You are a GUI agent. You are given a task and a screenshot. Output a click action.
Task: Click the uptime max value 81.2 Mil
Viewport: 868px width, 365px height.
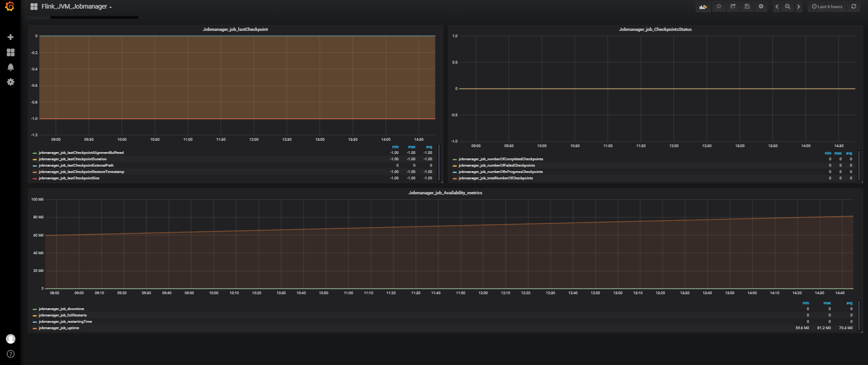(x=824, y=328)
